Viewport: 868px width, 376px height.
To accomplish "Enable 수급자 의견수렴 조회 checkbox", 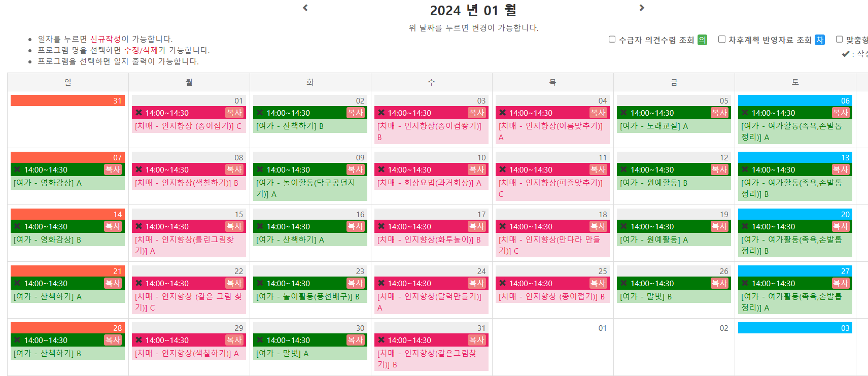I will pyautogui.click(x=612, y=39).
